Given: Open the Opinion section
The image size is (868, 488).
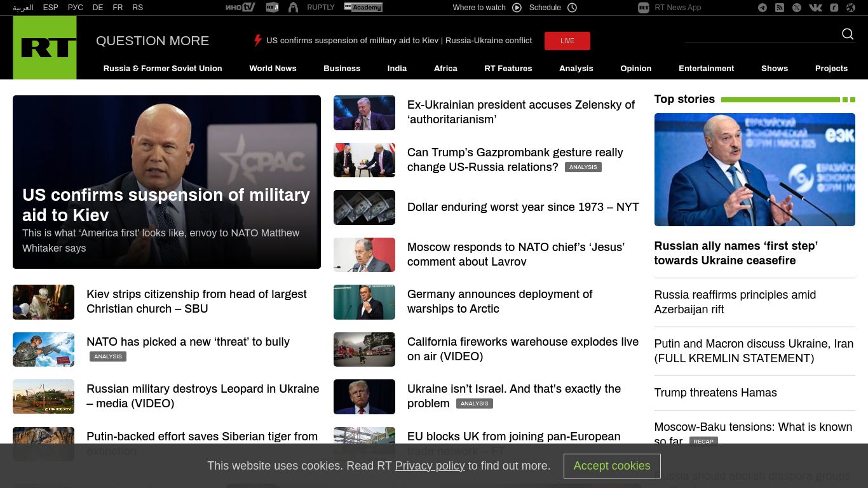Looking at the screenshot, I should point(636,68).
